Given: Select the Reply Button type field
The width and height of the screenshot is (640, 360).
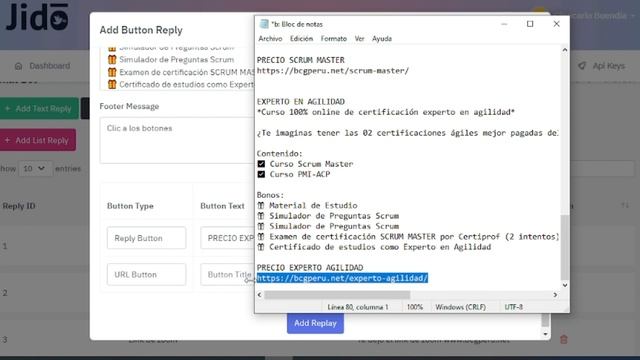Looking at the screenshot, I should [147, 238].
